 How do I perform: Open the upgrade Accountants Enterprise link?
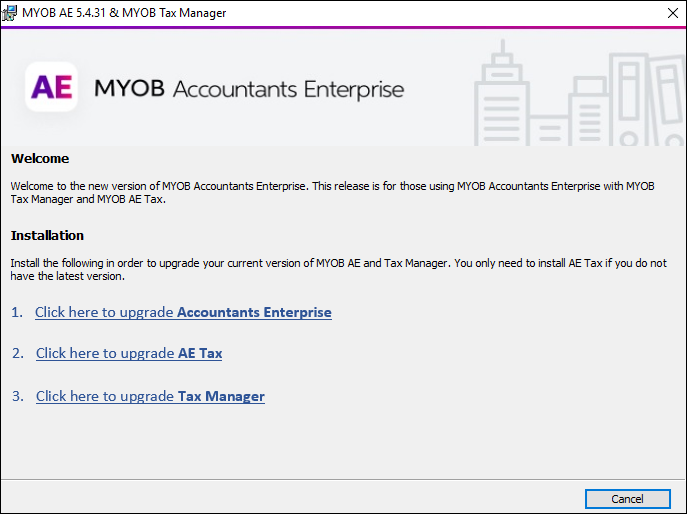coord(183,312)
